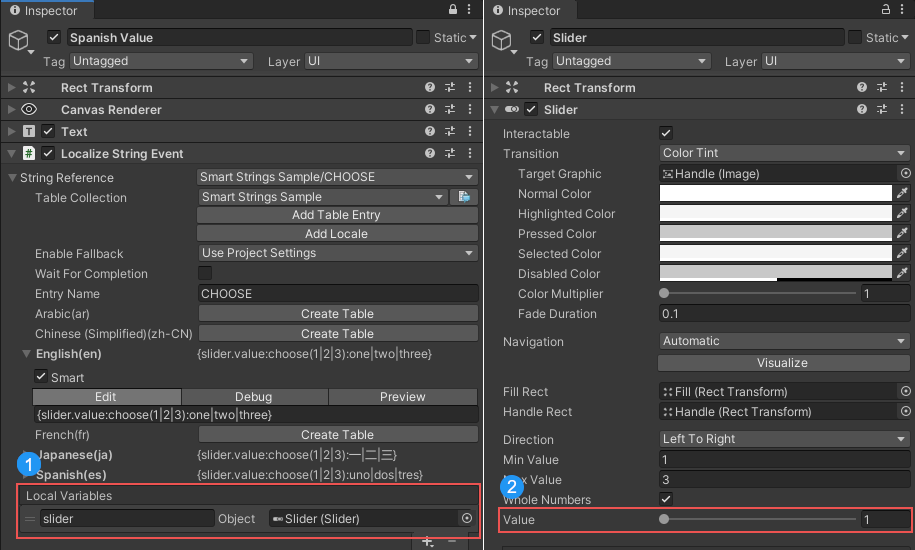The width and height of the screenshot is (915, 550).
Task: Switch to the Preview tab
Action: 402,397
